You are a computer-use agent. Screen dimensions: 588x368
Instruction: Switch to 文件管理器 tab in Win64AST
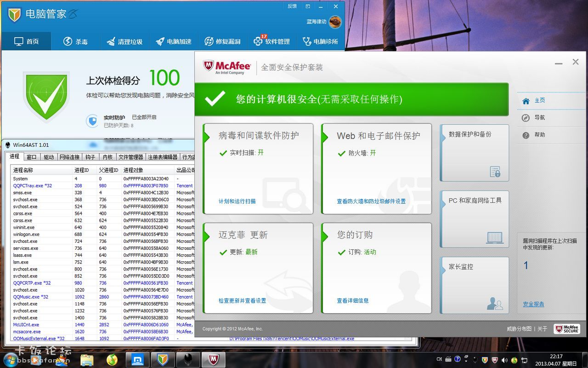click(131, 157)
